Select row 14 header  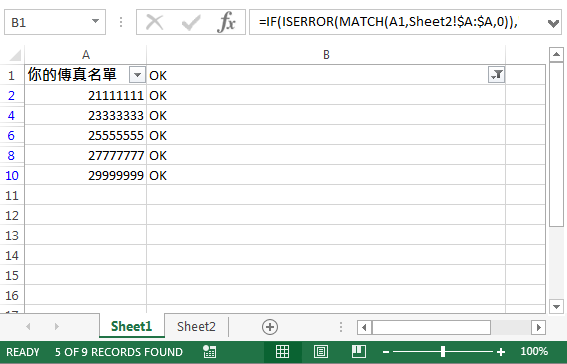coord(12,256)
